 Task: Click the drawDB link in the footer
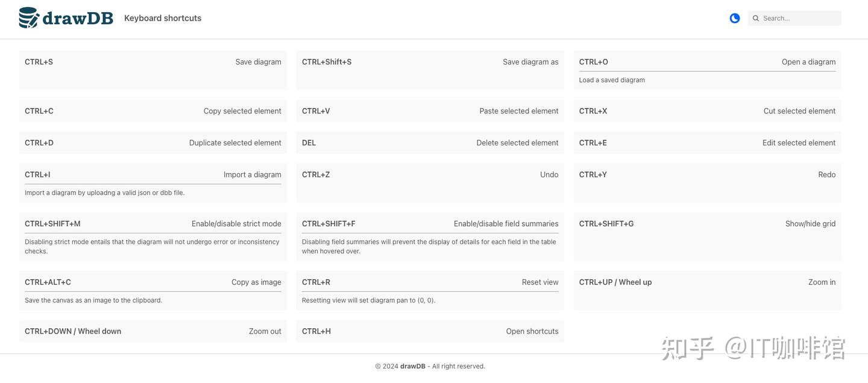pyautogui.click(x=413, y=366)
